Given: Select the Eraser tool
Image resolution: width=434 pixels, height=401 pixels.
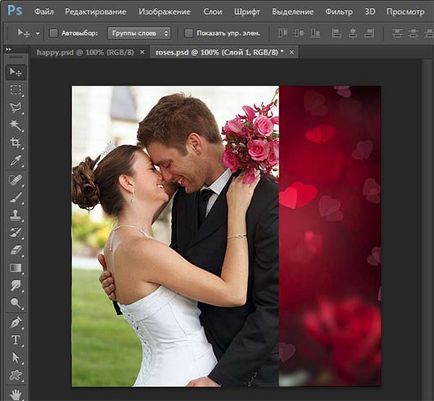Looking at the screenshot, I should coord(15,250).
